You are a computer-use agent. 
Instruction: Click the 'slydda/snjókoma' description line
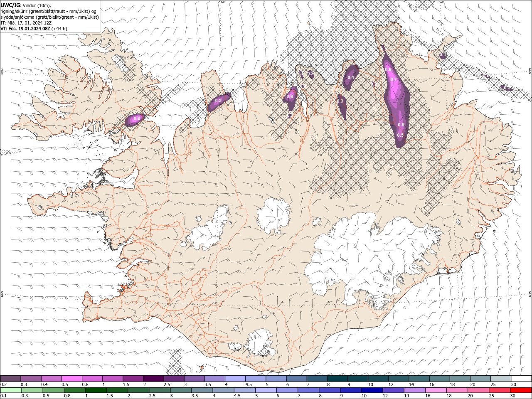[50, 17]
